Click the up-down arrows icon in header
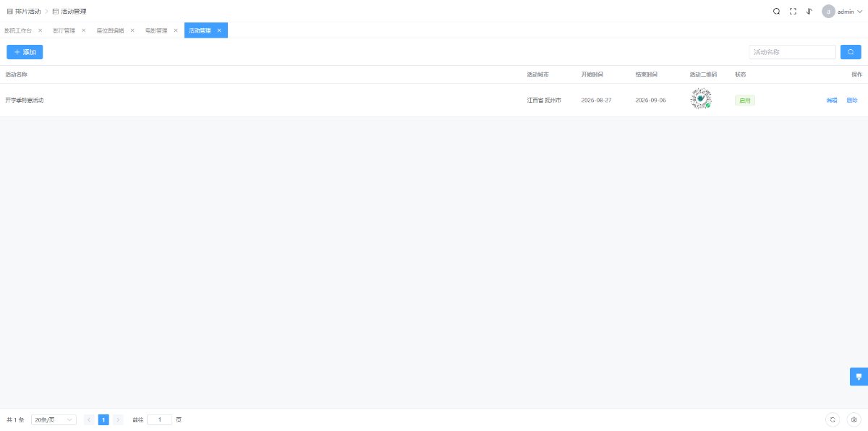 coord(809,11)
